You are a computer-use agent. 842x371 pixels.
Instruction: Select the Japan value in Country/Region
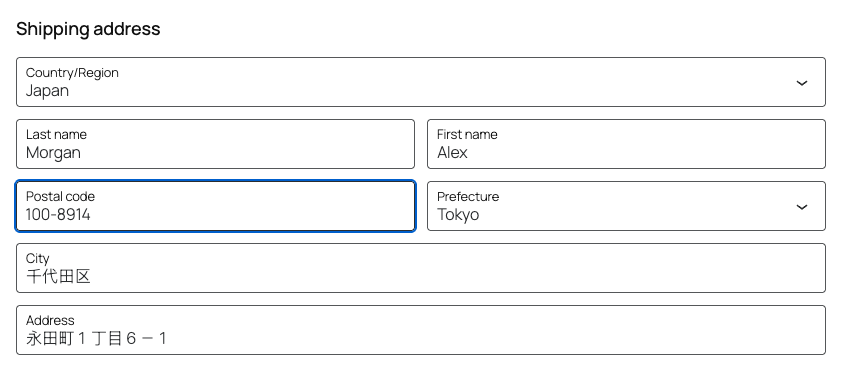[x=47, y=91]
